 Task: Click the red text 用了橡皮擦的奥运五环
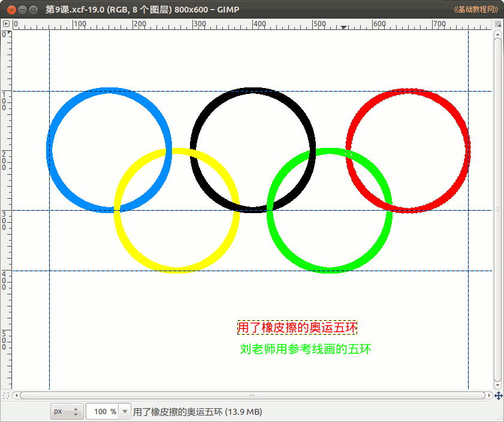click(x=297, y=327)
